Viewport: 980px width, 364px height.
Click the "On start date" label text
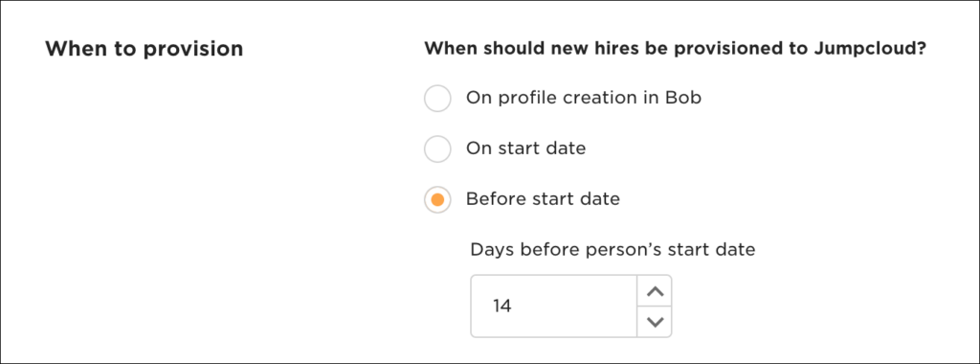(x=525, y=148)
